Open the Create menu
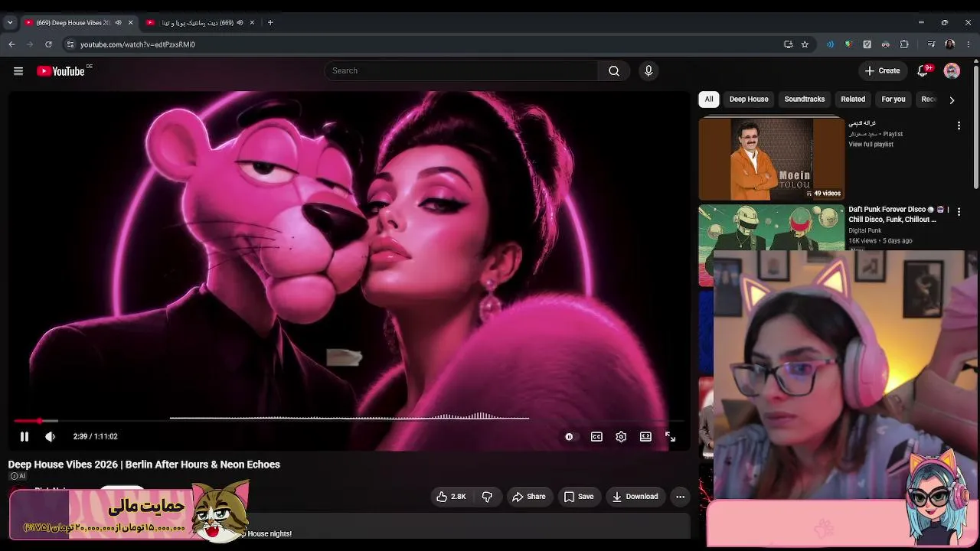This screenshot has width=980, height=551. pos(882,71)
